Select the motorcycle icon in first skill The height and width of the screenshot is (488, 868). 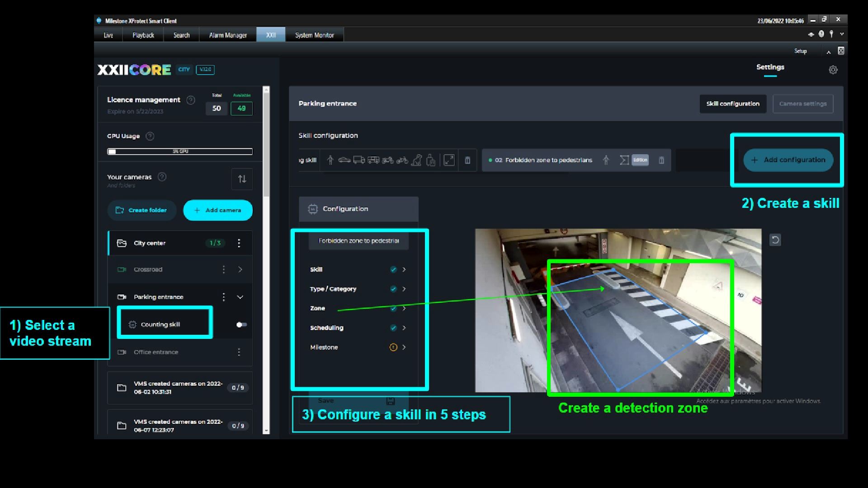(388, 160)
